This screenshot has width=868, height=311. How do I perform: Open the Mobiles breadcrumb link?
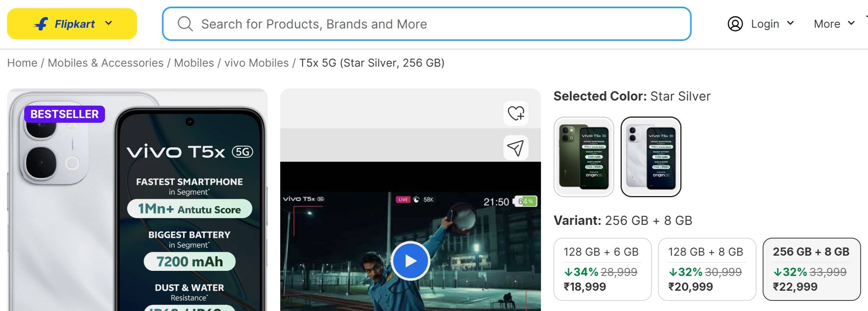click(194, 63)
